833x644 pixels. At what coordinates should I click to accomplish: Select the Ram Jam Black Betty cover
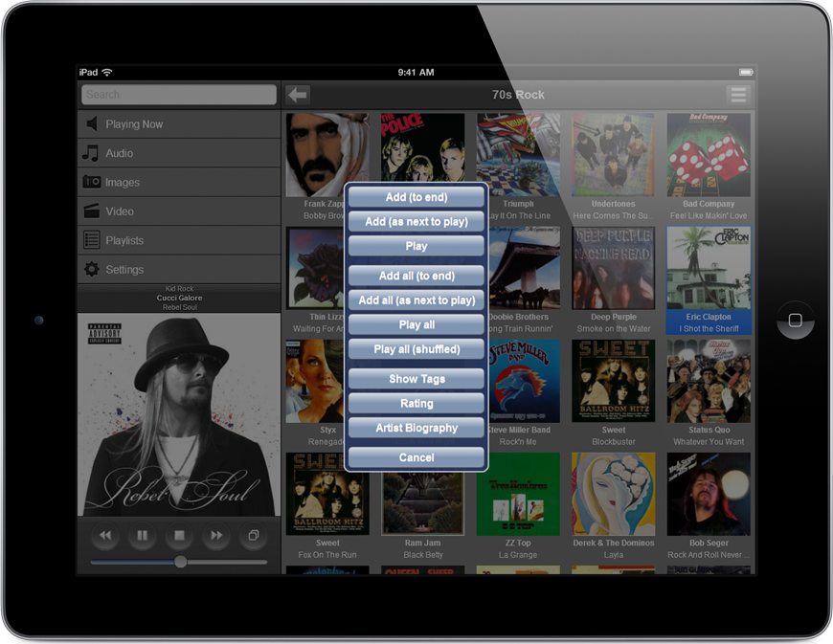[x=422, y=503]
